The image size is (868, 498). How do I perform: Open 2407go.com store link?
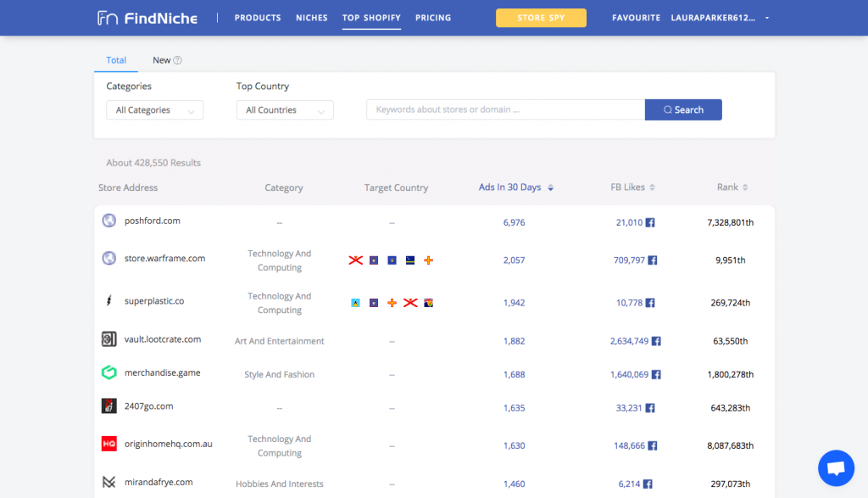coord(148,406)
